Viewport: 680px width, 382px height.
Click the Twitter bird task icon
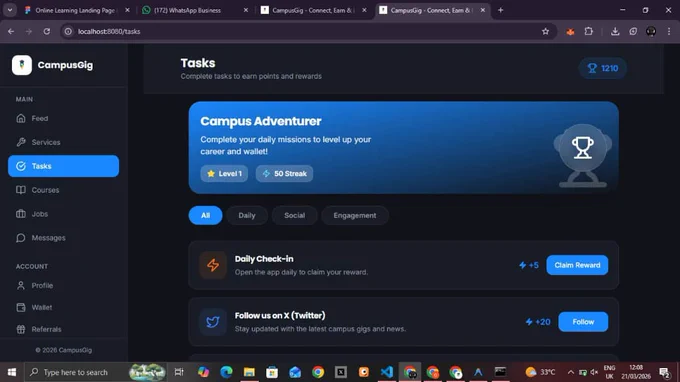pos(213,322)
